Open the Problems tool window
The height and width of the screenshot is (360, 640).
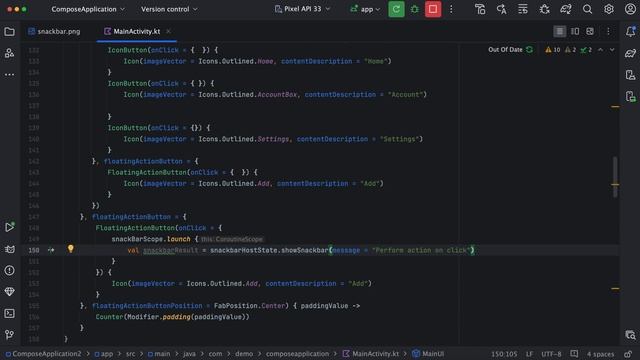coord(9,270)
